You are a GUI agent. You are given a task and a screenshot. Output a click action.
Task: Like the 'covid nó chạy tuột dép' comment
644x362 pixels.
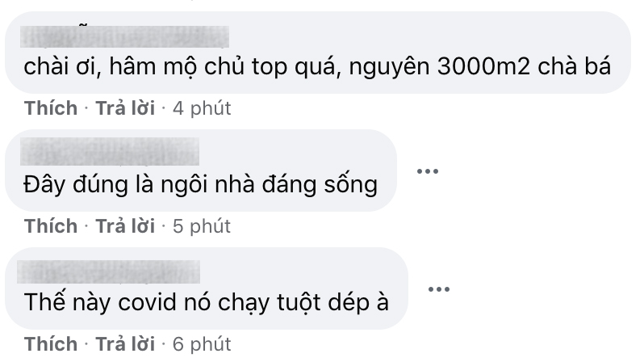pyautogui.click(x=51, y=344)
